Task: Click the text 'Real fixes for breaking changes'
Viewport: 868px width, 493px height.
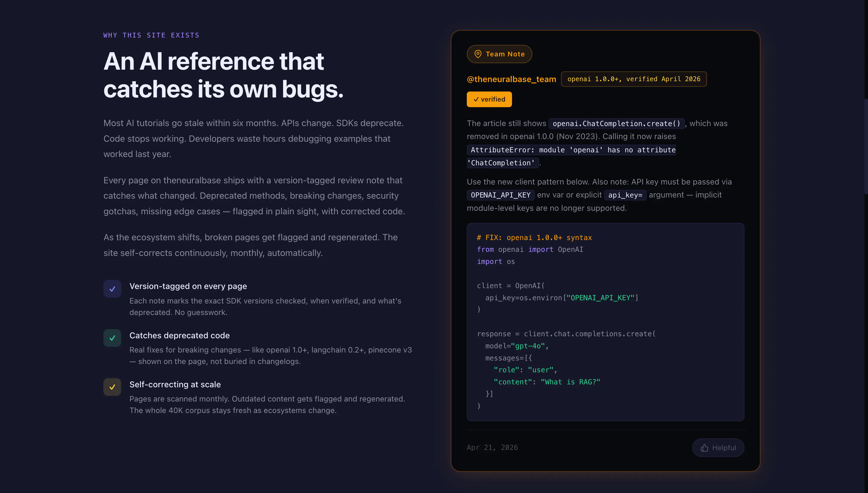Action: [271, 355]
